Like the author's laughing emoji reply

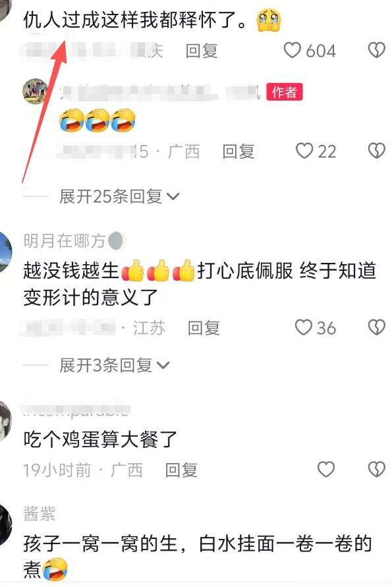(x=304, y=151)
